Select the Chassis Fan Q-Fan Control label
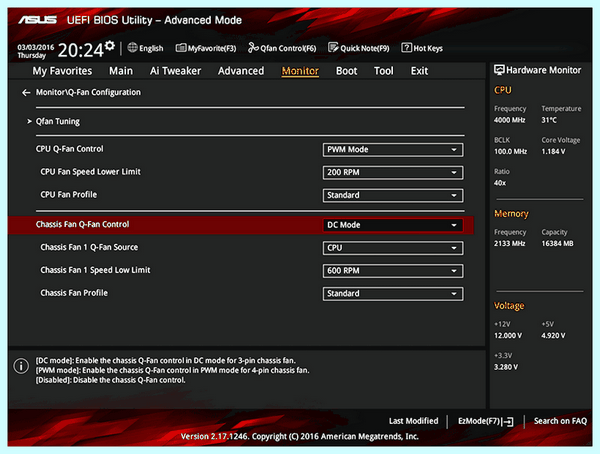Image resolution: width=600 pixels, height=454 pixels. point(82,224)
